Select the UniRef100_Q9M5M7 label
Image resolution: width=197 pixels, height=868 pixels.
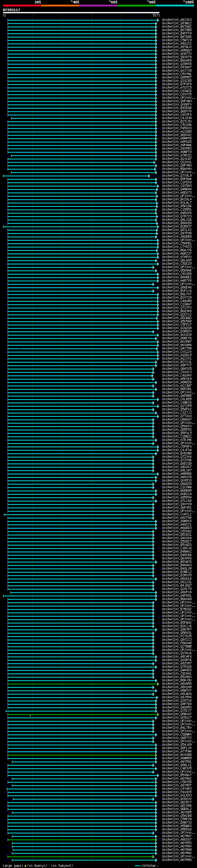click(176, 78)
